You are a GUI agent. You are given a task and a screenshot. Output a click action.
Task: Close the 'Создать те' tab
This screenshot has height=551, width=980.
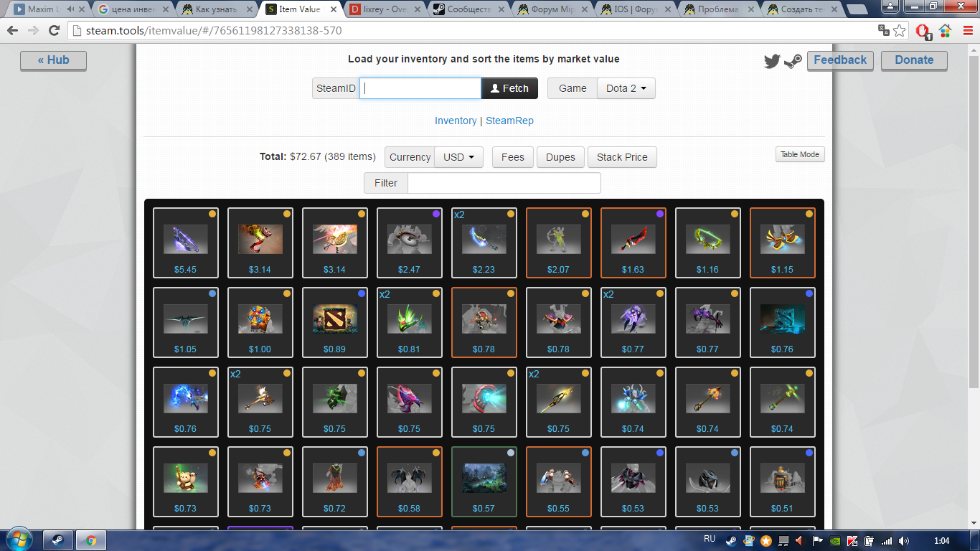pyautogui.click(x=834, y=10)
